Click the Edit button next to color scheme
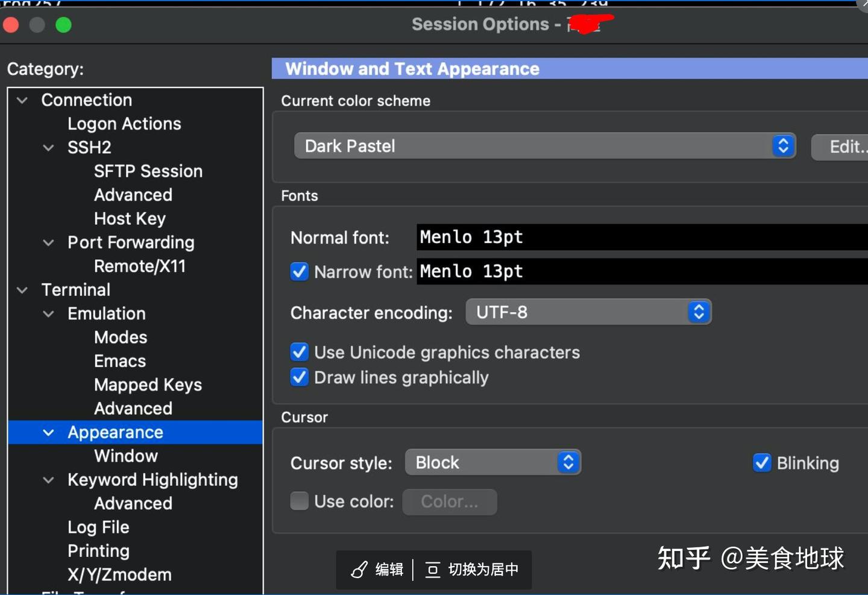 tap(846, 146)
